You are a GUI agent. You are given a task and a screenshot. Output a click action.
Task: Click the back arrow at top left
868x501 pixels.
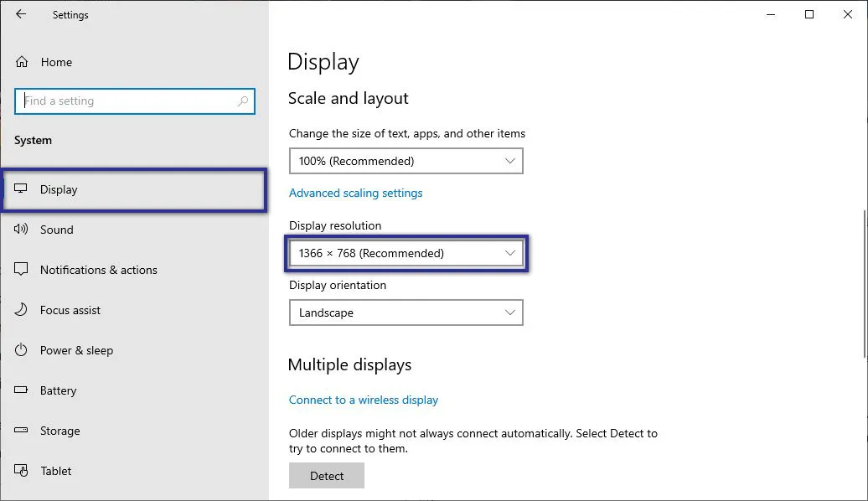click(x=20, y=14)
